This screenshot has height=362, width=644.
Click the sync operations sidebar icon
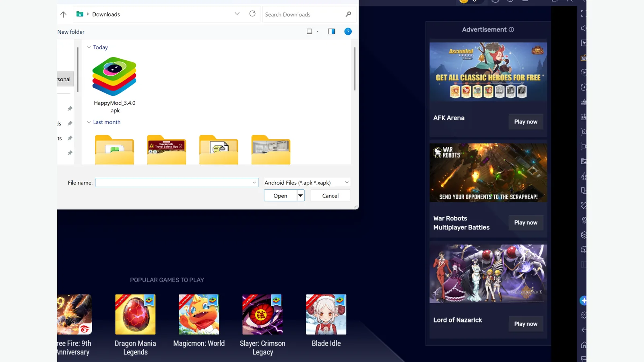coord(583,87)
